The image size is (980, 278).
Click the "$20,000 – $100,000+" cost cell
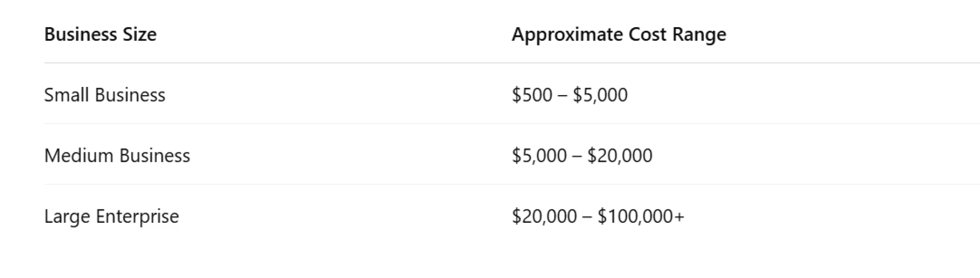[x=598, y=216]
